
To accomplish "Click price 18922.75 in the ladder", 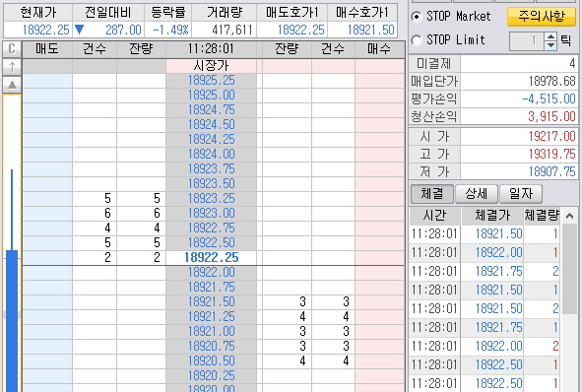I will click(211, 229).
